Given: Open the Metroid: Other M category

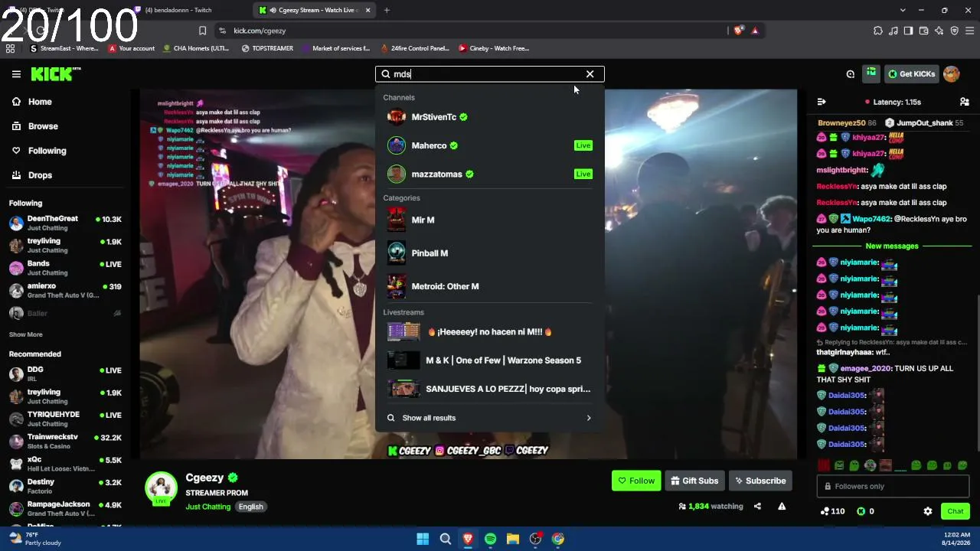Looking at the screenshot, I should tap(489, 286).
